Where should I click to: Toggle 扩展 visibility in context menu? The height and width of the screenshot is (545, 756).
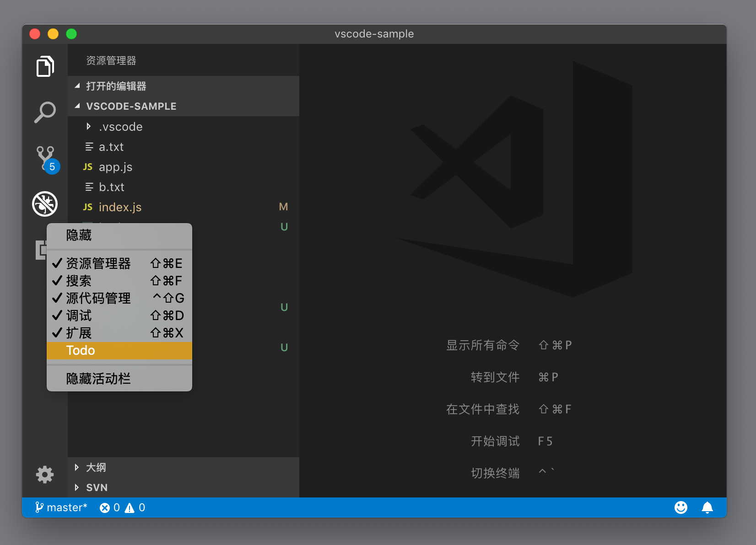coord(119,333)
